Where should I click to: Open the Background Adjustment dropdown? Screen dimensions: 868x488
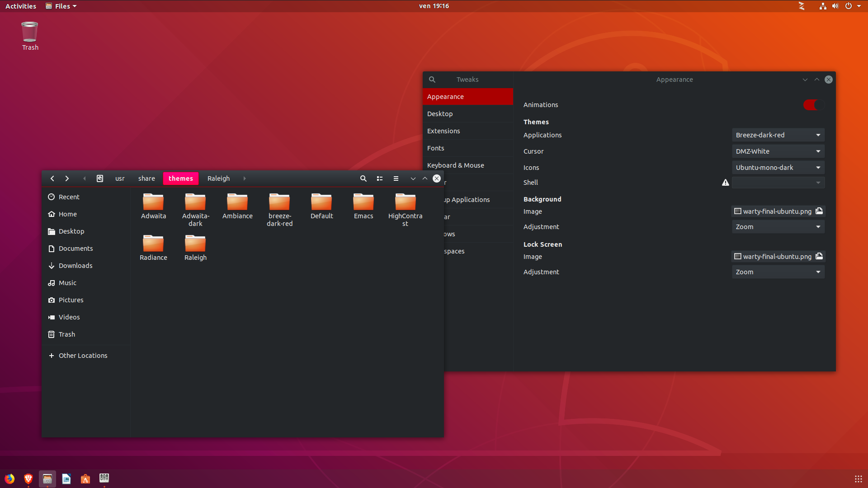point(778,227)
